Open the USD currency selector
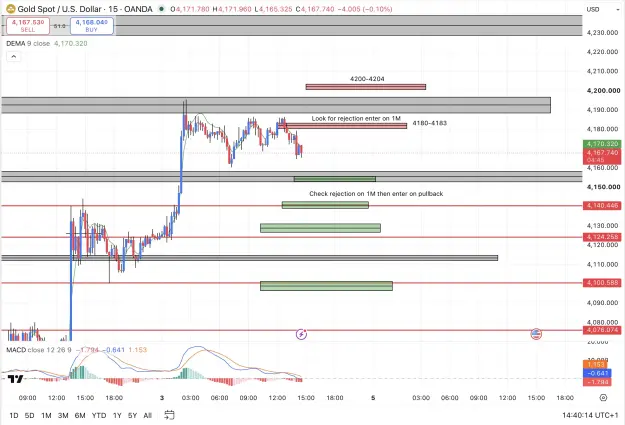The width and height of the screenshot is (625, 425). coord(593,9)
